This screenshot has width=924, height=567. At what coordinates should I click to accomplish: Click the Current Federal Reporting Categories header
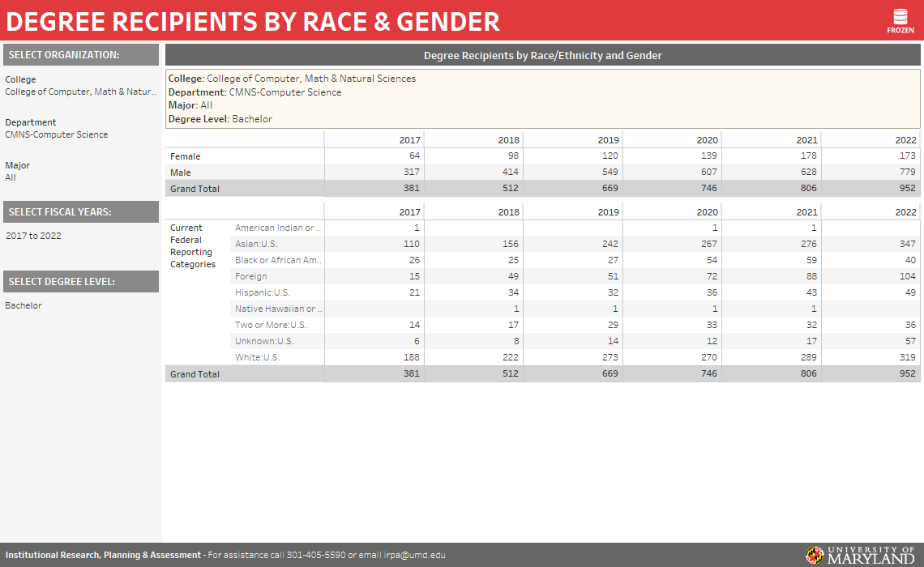(x=193, y=245)
